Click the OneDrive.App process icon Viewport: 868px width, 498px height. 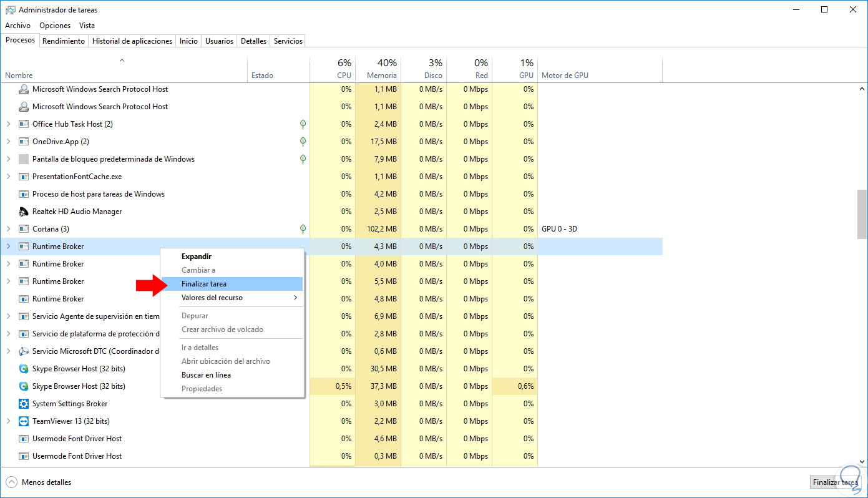pyautogui.click(x=24, y=142)
